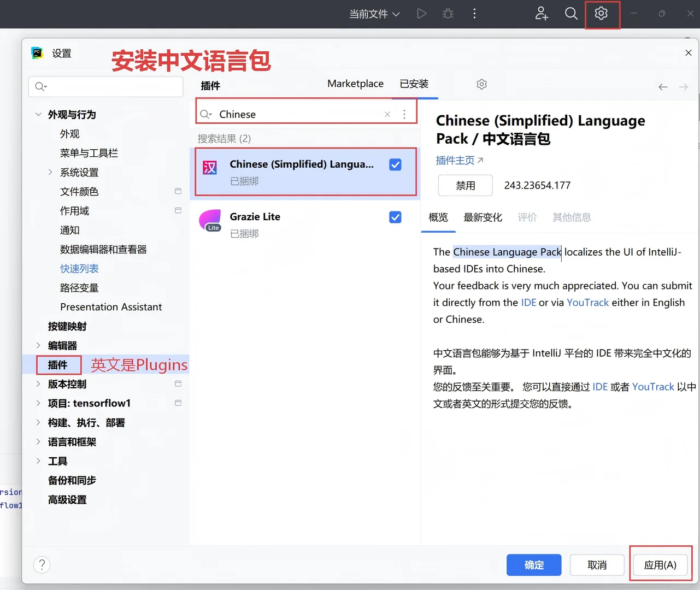700x590 pixels.
Task: Click the Run (play) icon in the title bar
Action: (x=421, y=14)
